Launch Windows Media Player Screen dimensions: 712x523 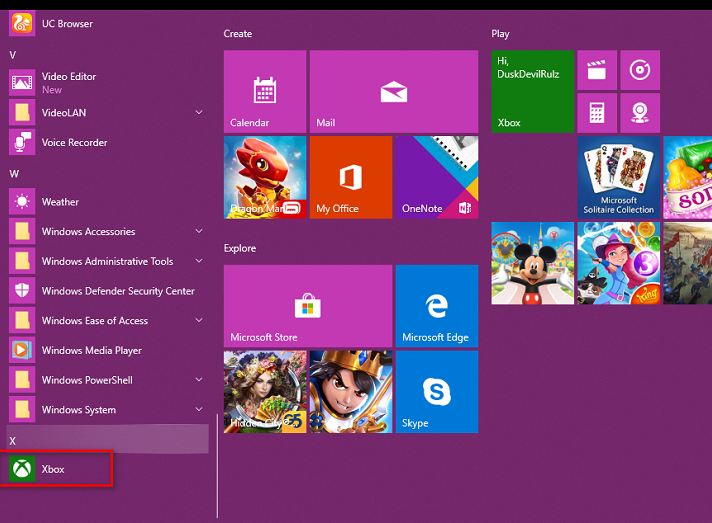coord(107,350)
